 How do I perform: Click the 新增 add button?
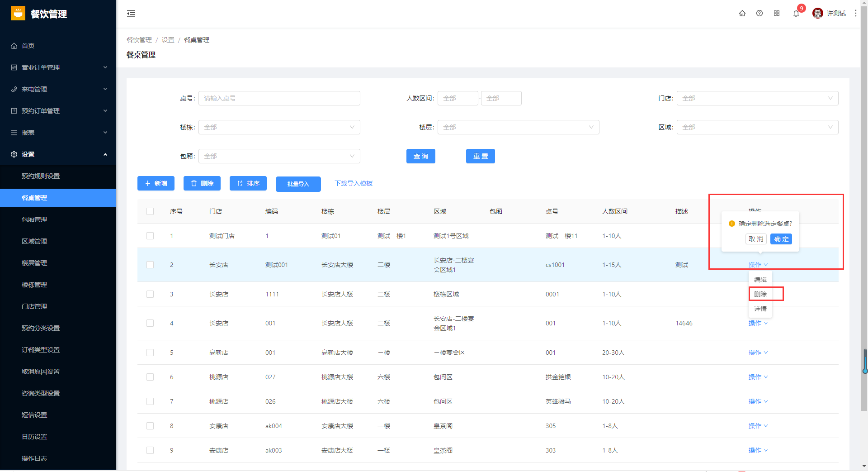156,183
